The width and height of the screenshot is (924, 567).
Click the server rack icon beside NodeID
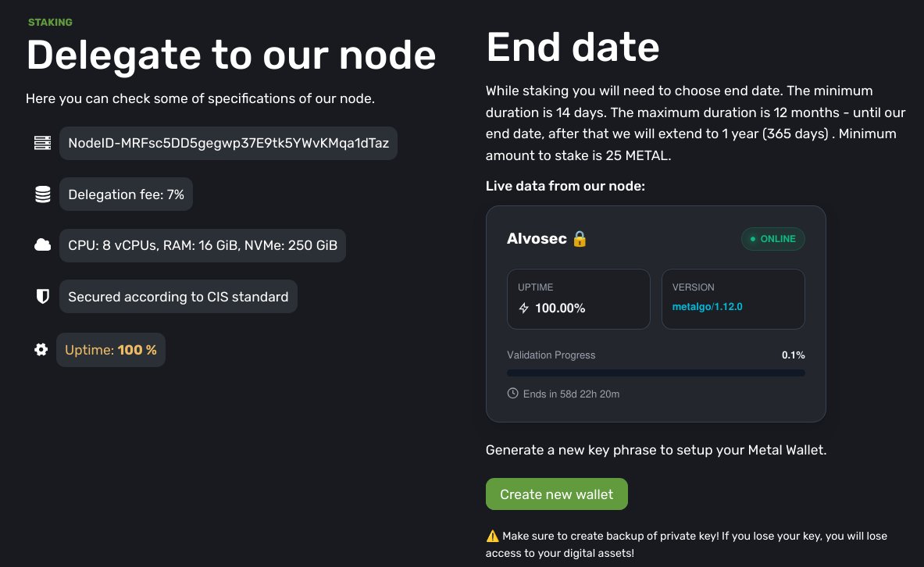click(42, 144)
